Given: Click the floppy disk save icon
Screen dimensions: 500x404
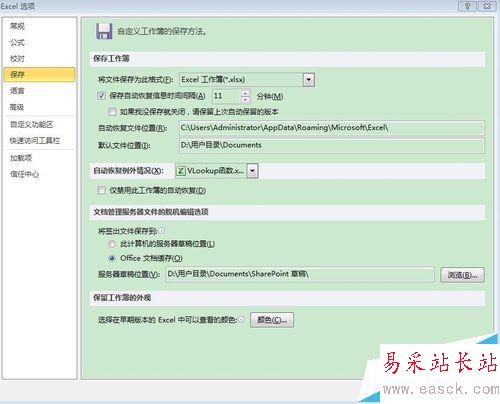Looking at the screenshot, I should 104,31.
